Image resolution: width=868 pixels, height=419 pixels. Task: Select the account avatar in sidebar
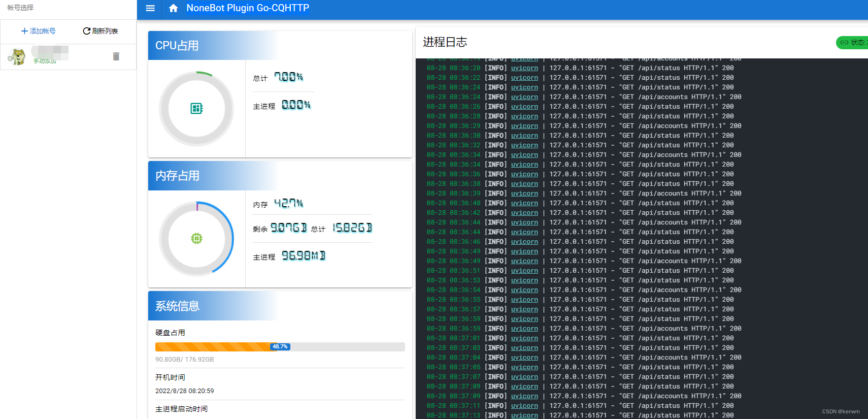(x=17, y=56)
